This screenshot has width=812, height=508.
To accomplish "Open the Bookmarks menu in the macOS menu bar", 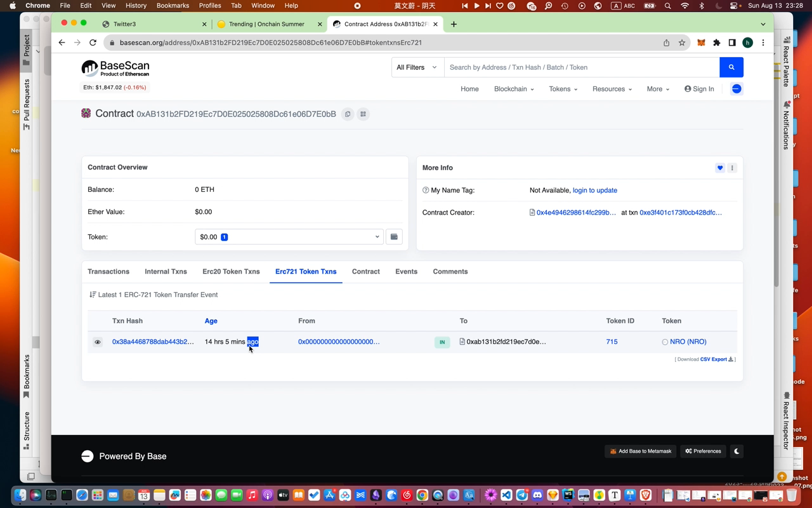I will point(173,6).
